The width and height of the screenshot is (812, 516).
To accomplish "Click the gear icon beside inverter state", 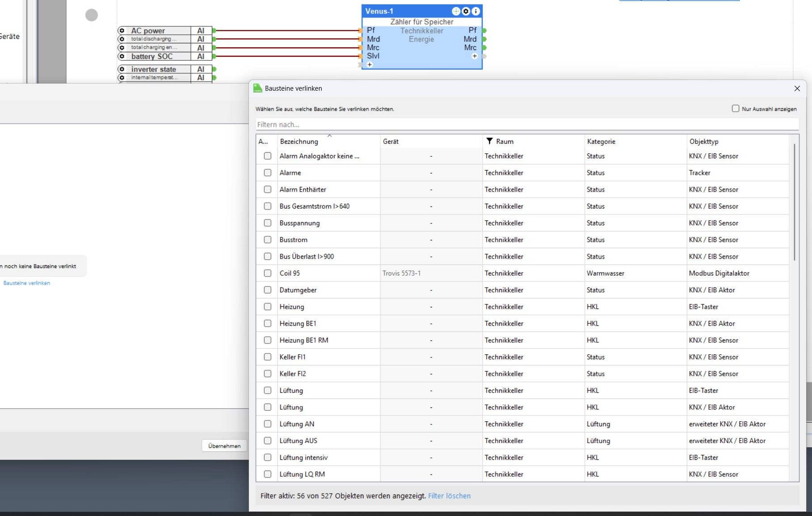I will (122, 69).
